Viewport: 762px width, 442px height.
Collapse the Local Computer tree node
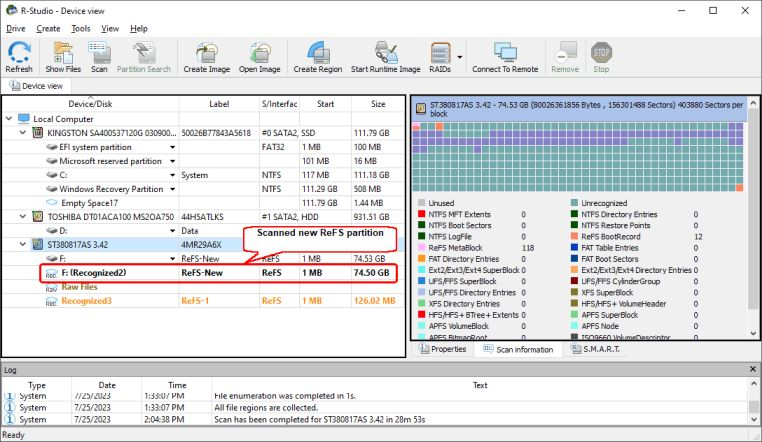point(9,119)
